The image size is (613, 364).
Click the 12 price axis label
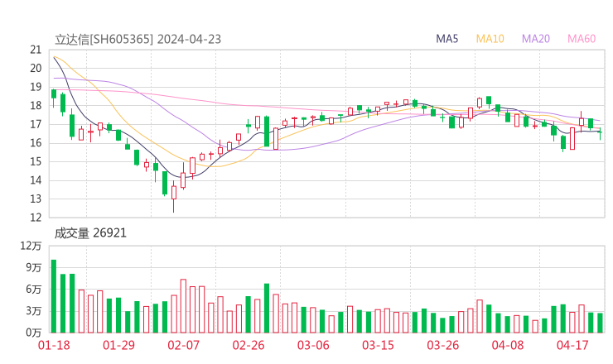click(x=36, y=217)
